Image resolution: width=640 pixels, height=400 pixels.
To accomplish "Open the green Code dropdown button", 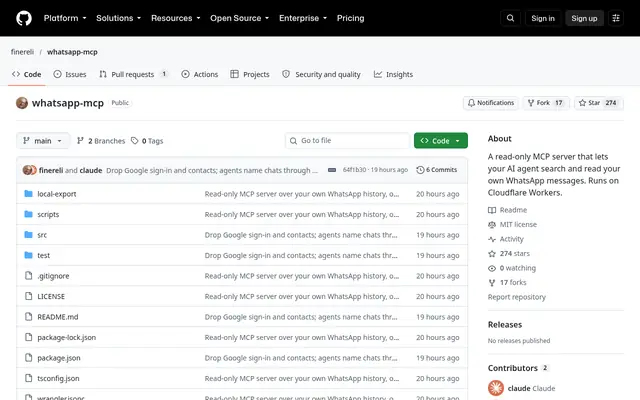I will click(441, 141).
